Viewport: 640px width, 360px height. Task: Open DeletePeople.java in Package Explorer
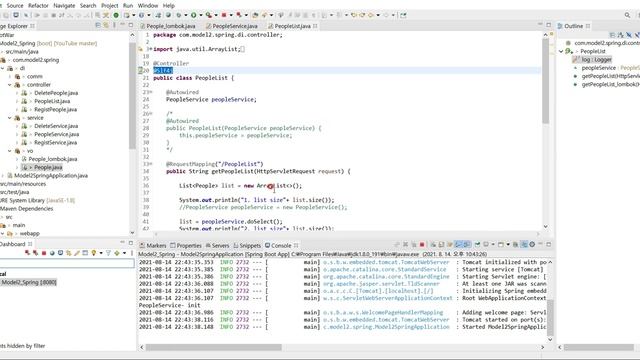pos(56,93)
